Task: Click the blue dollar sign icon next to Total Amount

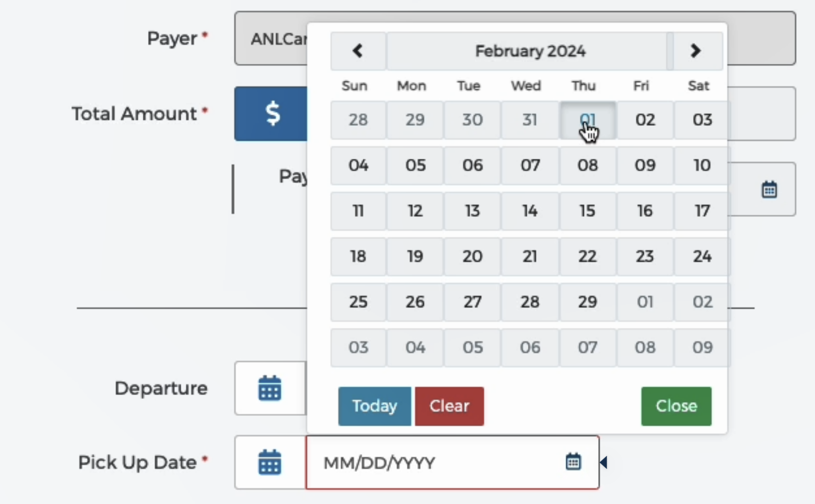Action: coord(272,114)
